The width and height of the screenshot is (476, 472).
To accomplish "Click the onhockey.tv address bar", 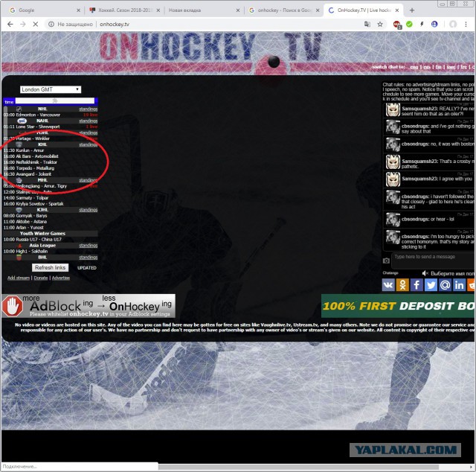I will 114,24.
